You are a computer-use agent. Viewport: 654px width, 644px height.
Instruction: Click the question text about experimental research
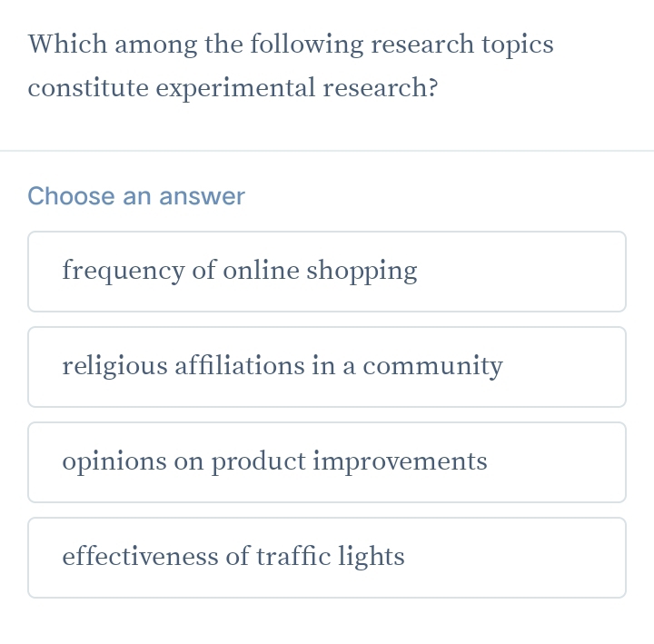[291, 66]
